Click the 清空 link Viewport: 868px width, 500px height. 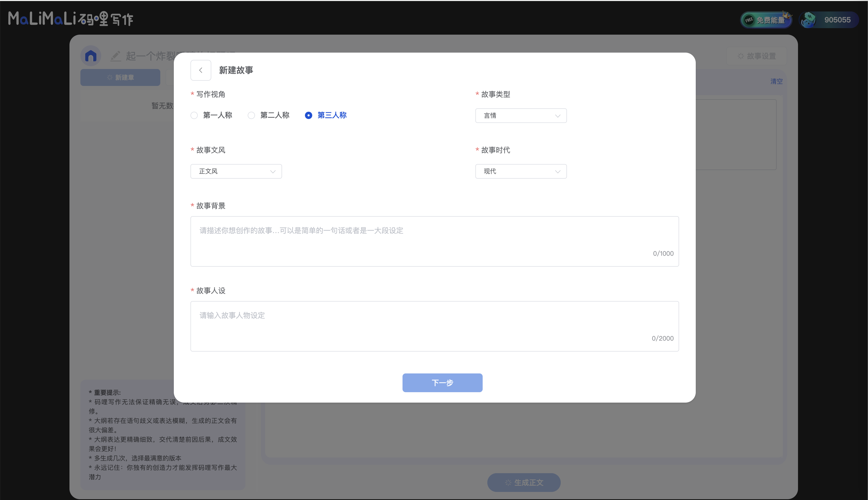pyautogui.click(x=776, y=82)
